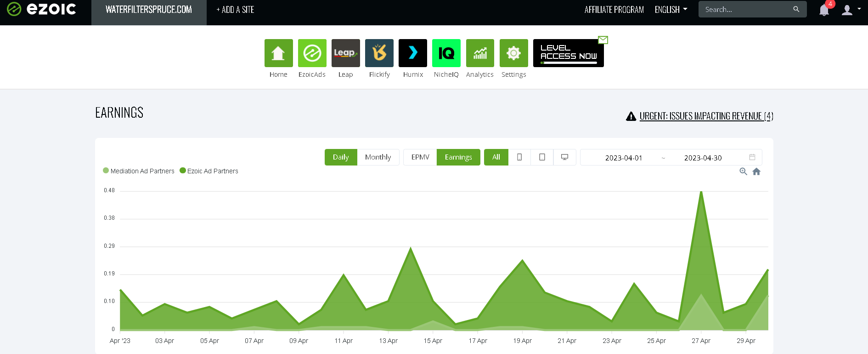Click the EARNINGS heading

click(x=119, y=113)
